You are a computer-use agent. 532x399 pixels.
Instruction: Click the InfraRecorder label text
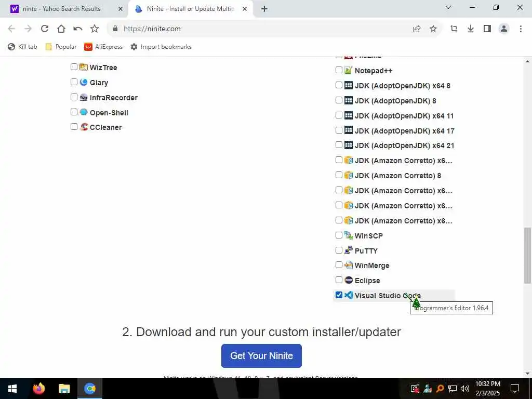coord(114,98)
